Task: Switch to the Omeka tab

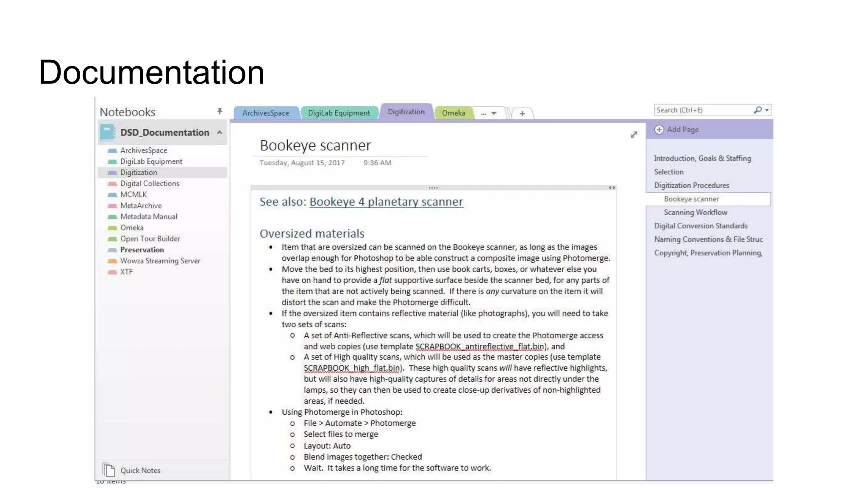Action: [x=453, y=113]
